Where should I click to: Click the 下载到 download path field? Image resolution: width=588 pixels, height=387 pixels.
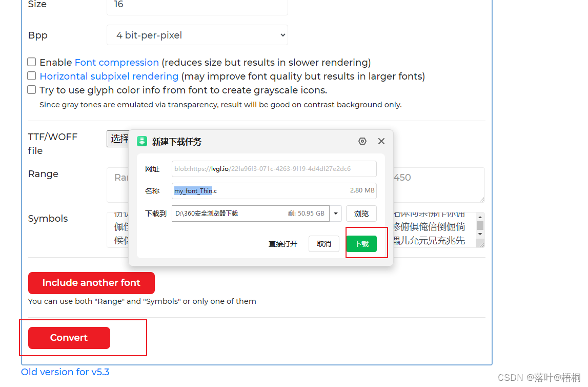[251, 214]
